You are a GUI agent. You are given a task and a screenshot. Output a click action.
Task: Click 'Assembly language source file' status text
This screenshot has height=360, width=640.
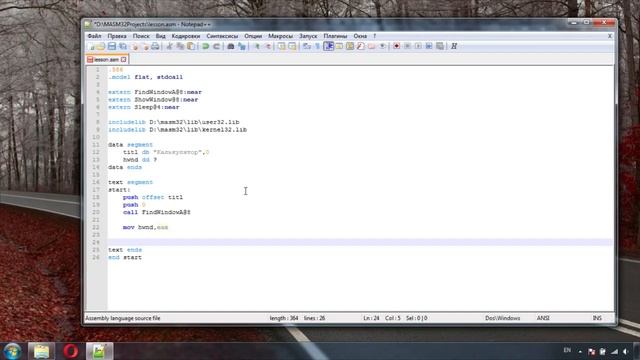click(x=122, y=318)
